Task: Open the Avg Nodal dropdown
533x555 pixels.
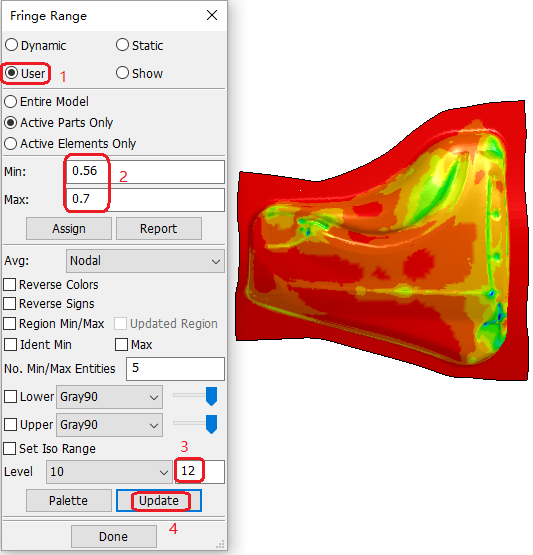Action: [x=145, y=261]
